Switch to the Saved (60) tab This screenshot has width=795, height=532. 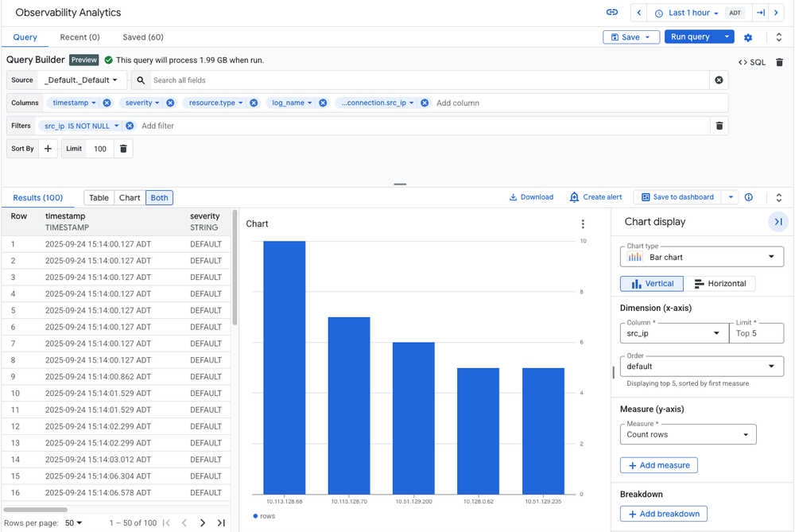click(x=142, y=37)
